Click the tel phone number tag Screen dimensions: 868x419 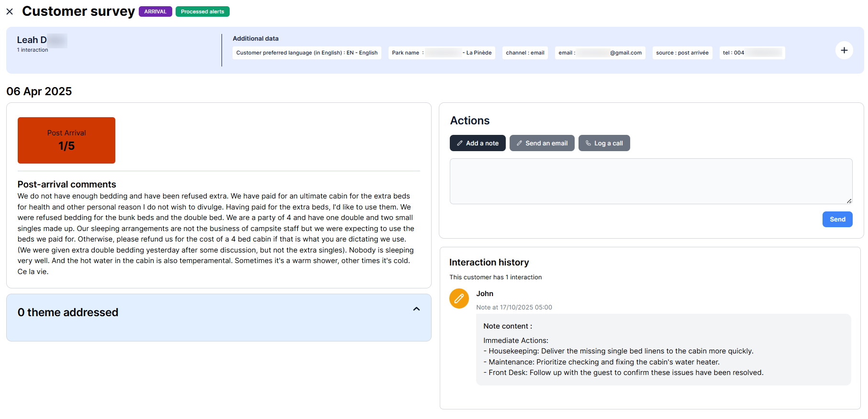pyautogui.click(x=752, y=53)
